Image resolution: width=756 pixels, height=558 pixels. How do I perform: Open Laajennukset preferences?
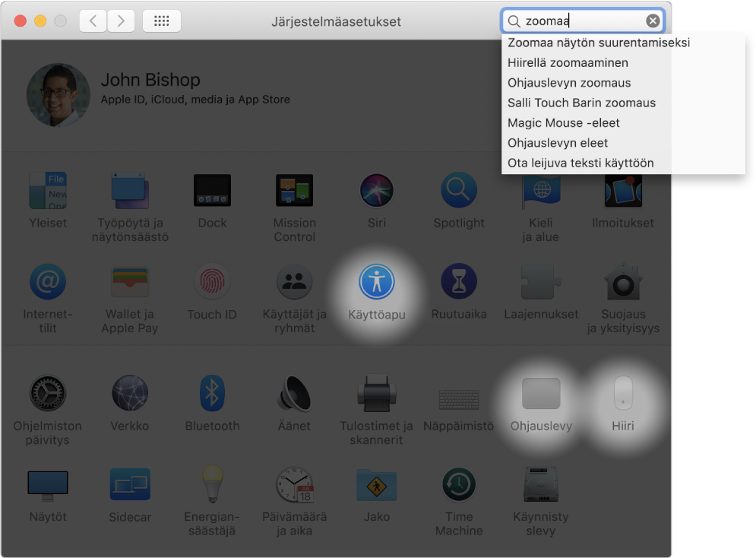point(541,281)
